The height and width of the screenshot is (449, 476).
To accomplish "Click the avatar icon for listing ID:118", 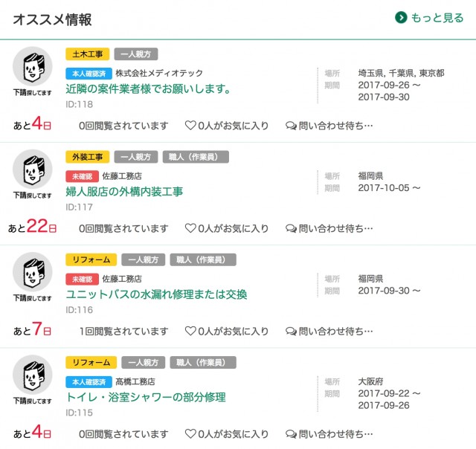I will 33,67.
